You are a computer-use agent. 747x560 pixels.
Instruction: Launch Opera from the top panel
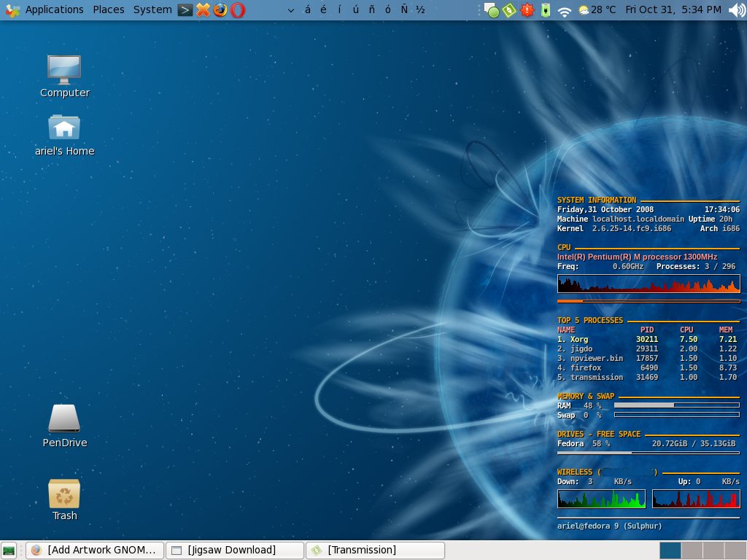coord(238,9)
